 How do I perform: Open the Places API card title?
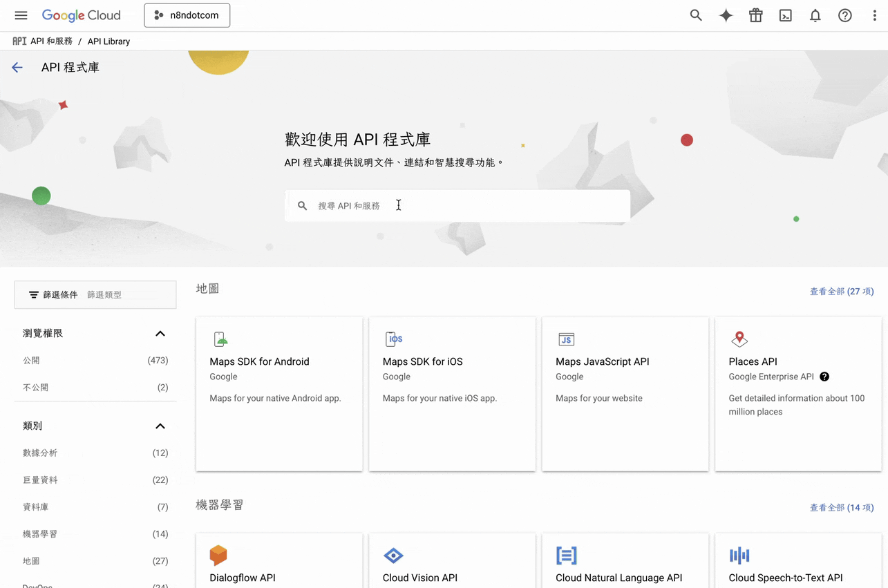point(753,361)
